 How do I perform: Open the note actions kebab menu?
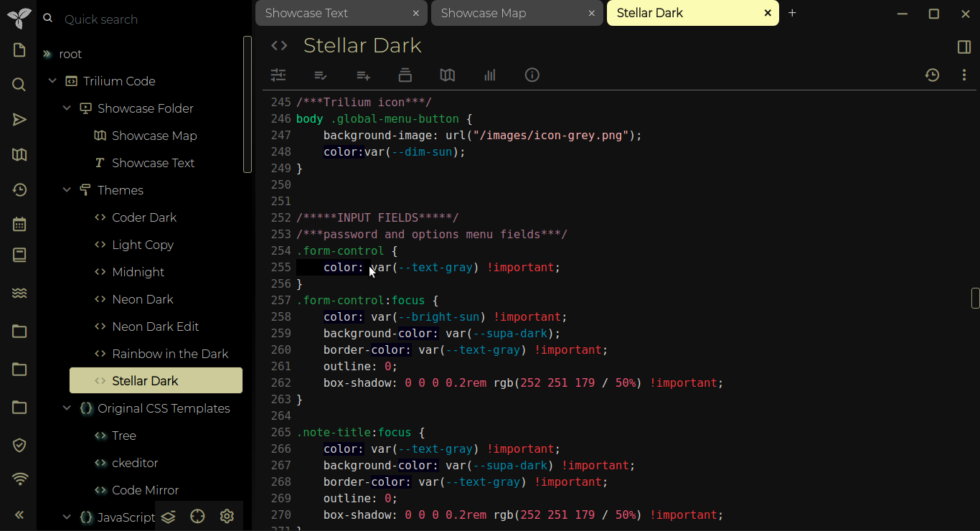964,75
